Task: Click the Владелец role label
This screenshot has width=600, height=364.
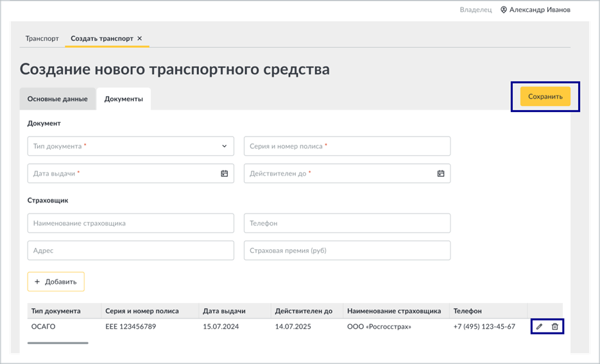Action: (476, 10)
